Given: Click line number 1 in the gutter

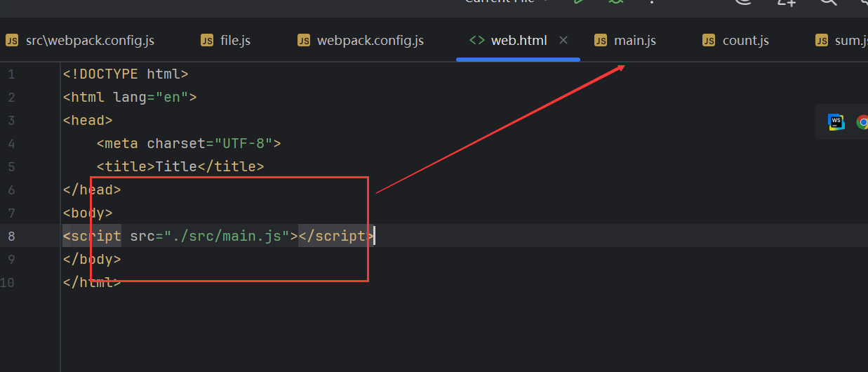Looking at the screenshot, I should (x=11, y=74).
